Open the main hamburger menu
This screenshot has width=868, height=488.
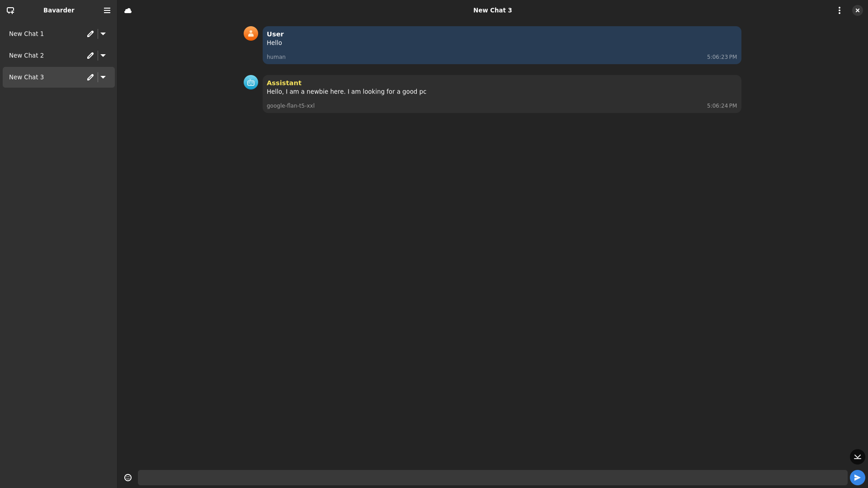point(107,10)
